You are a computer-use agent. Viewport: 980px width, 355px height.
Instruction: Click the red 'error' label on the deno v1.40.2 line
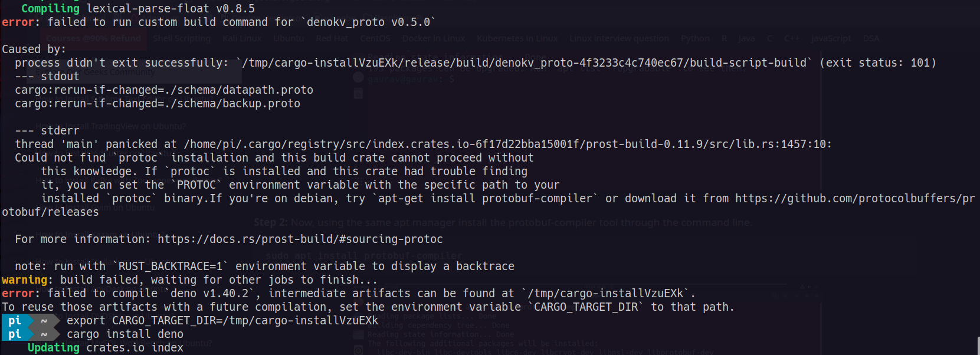pos(18,293)
